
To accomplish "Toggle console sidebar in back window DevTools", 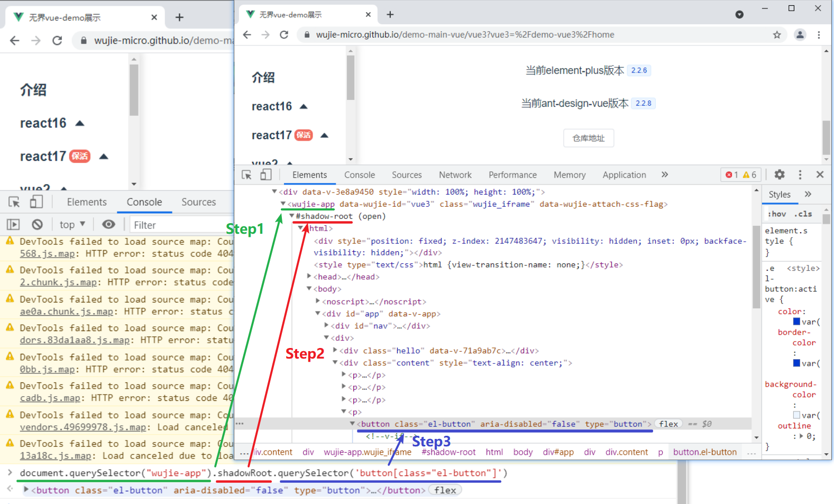I will click(x=13, y=224).
